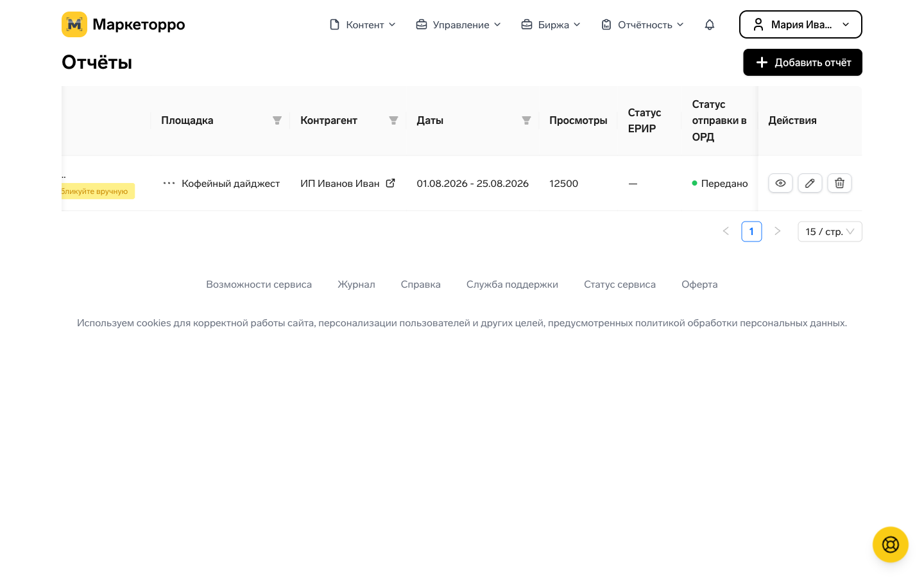Edit report using pencil icon
The height and width of the screenshot is (578, 924).
point(810,183)
